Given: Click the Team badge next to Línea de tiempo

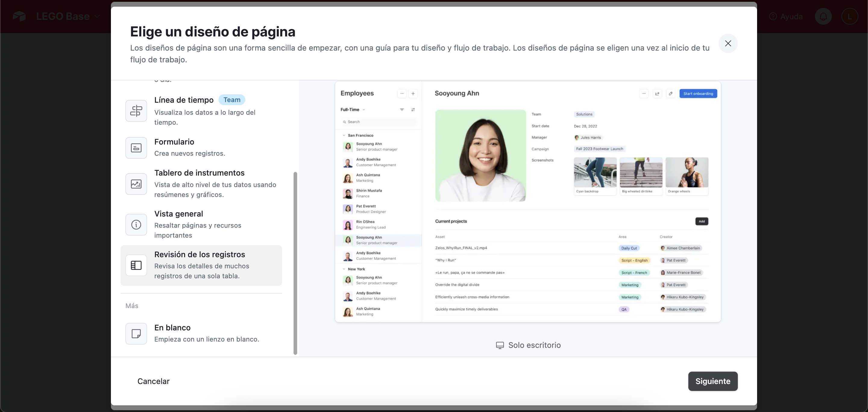Looking at the screenshot, I should click(232, 100).
